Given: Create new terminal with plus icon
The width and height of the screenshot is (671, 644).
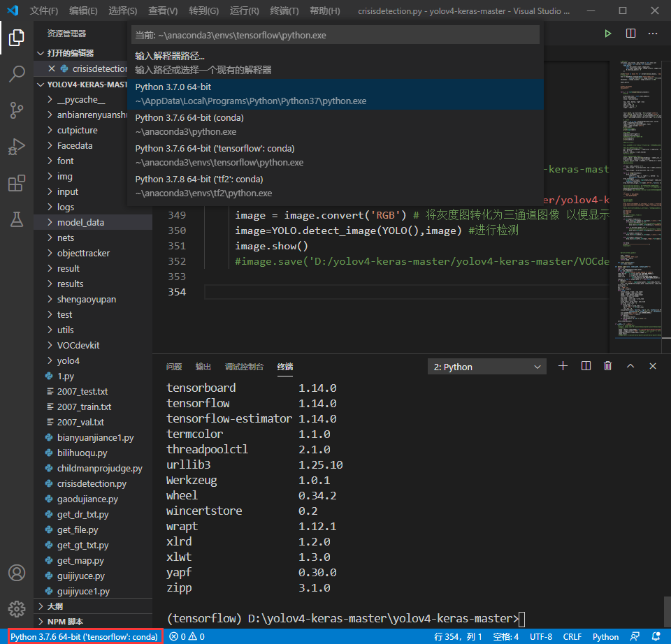Looking at the screenshot, I should click(x=563, y=366).
